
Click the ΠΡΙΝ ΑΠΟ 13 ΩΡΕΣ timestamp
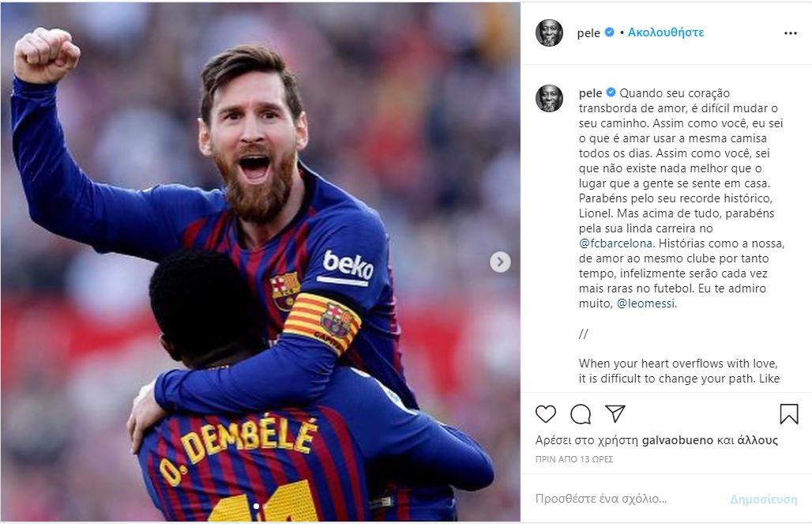tap(574, 459)
